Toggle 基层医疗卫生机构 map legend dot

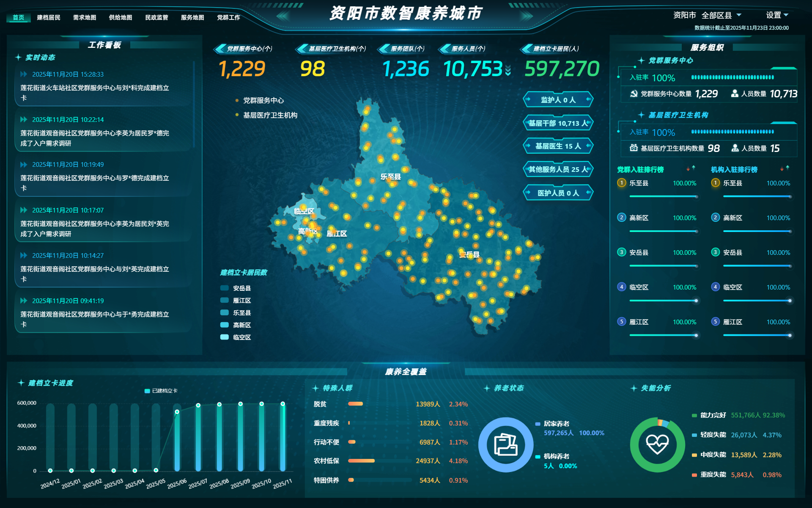237,115
